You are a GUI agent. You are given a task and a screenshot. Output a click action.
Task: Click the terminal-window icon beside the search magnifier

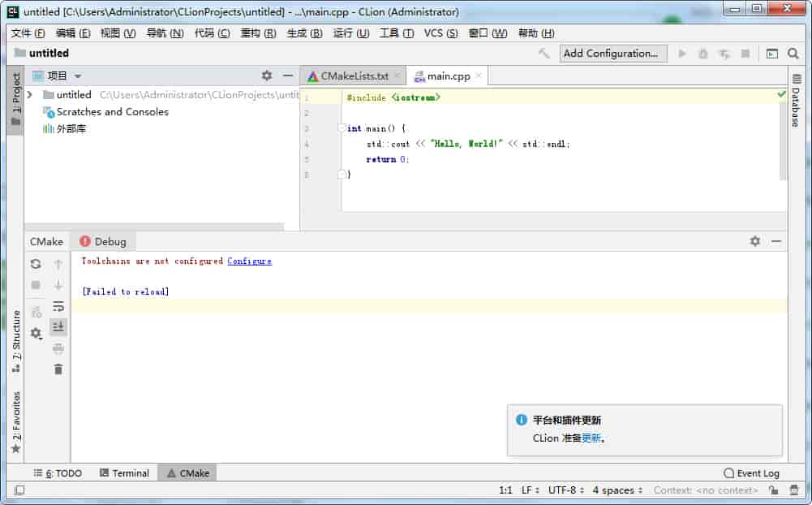(x=772, y=54)
